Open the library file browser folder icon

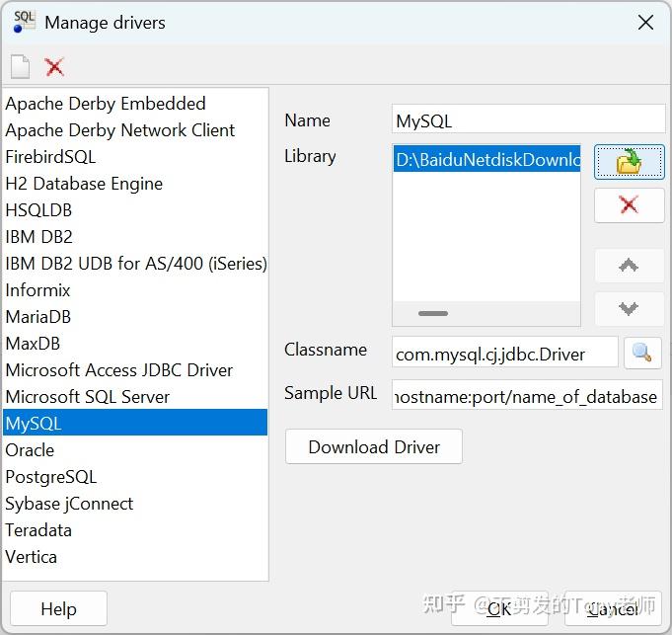(x=629, y=161)
